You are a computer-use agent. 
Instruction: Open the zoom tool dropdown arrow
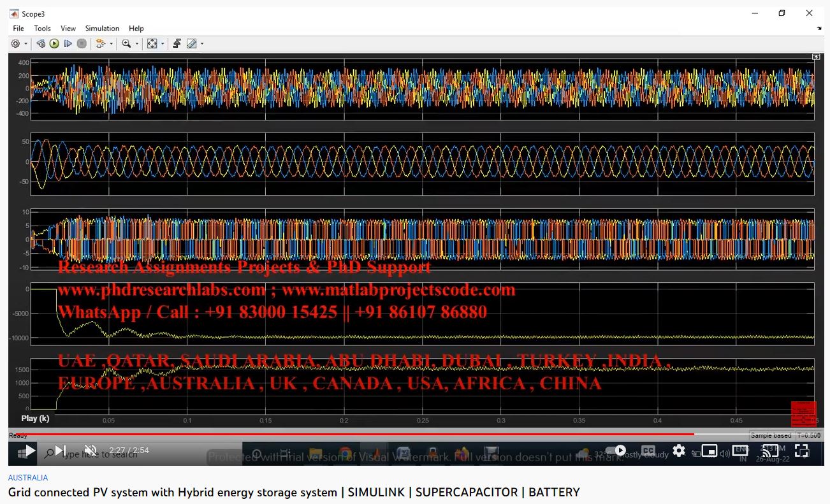pos(137,44)
